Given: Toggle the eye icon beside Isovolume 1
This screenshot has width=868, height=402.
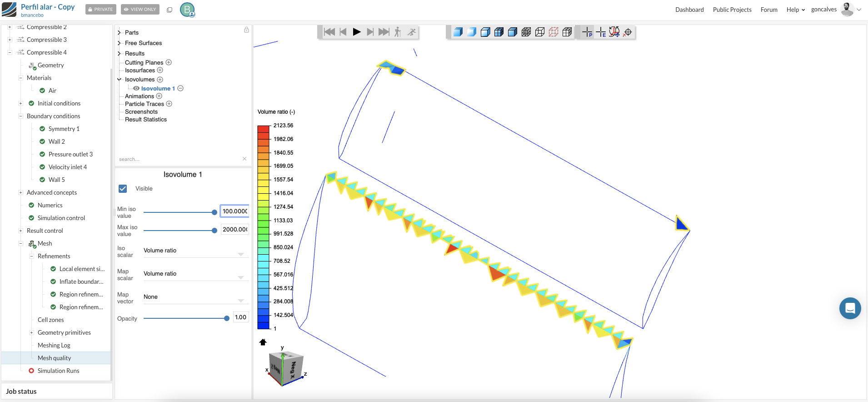Looking at the screenshot, I should pos(136,88).
